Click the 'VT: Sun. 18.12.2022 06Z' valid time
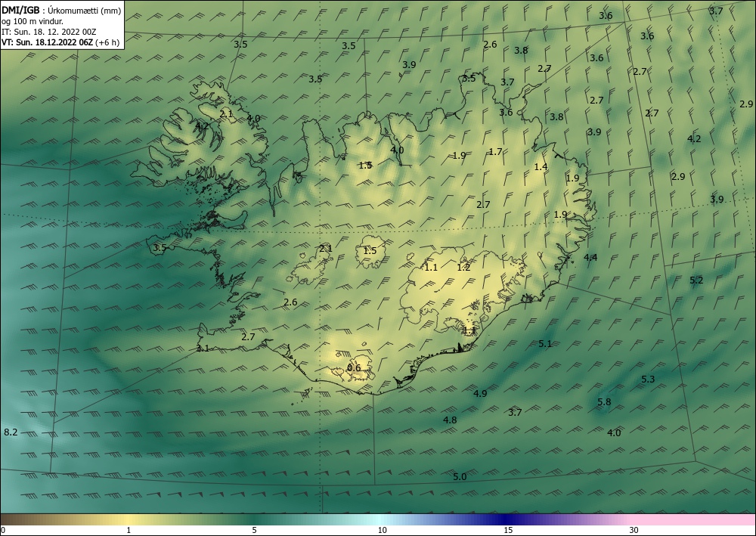756x536 pixels. tap(47, 42)
